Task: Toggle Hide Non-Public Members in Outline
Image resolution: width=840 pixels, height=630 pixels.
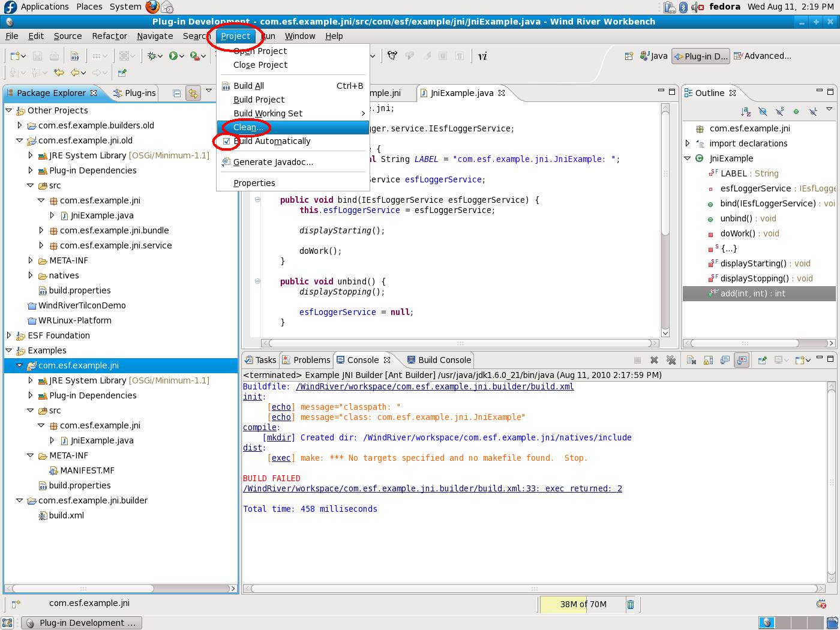Action: click(796, 112)
